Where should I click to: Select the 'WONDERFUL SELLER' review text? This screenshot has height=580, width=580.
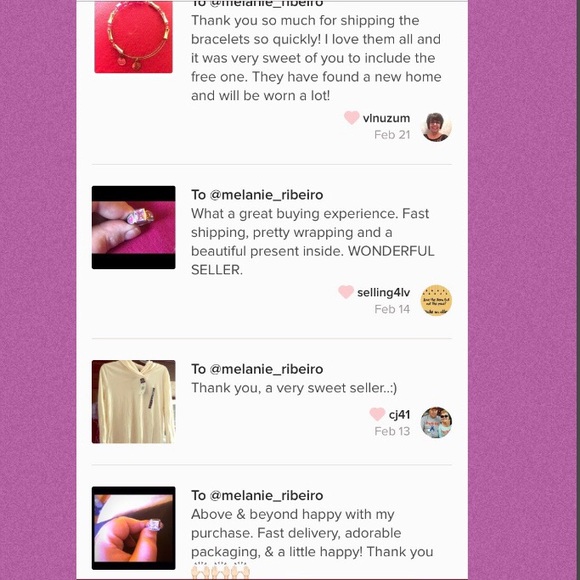click(313, 242)
